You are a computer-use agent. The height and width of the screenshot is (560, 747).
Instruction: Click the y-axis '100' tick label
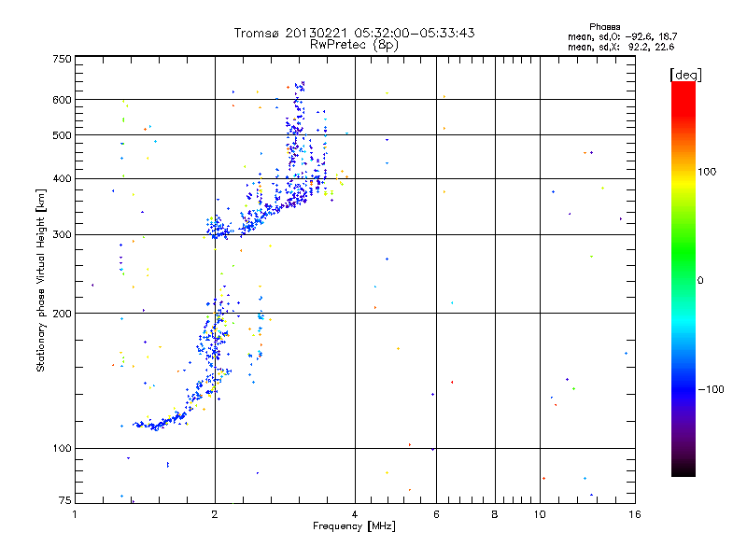click(62, 449)
